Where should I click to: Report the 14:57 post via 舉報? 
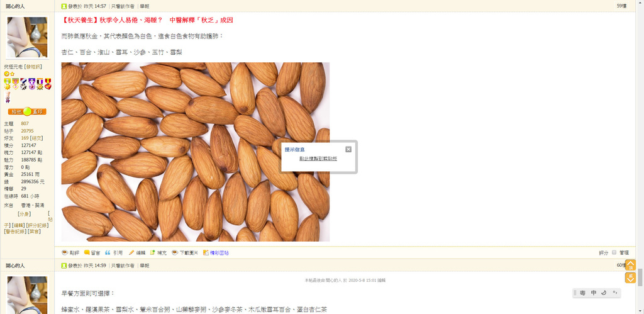click(x=145, y=6)
